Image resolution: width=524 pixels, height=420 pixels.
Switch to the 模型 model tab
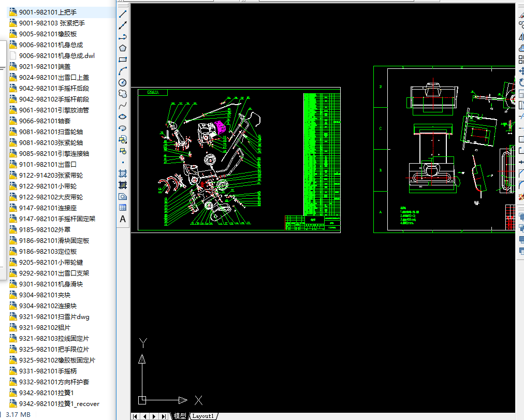[x=180, y=416]
